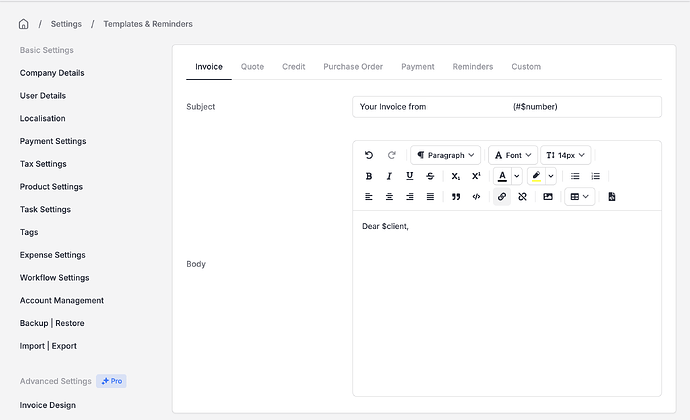This screenshot has height=420, width=690.
Task: Apply subscript formatting
Action: click(x=455, y=176)
